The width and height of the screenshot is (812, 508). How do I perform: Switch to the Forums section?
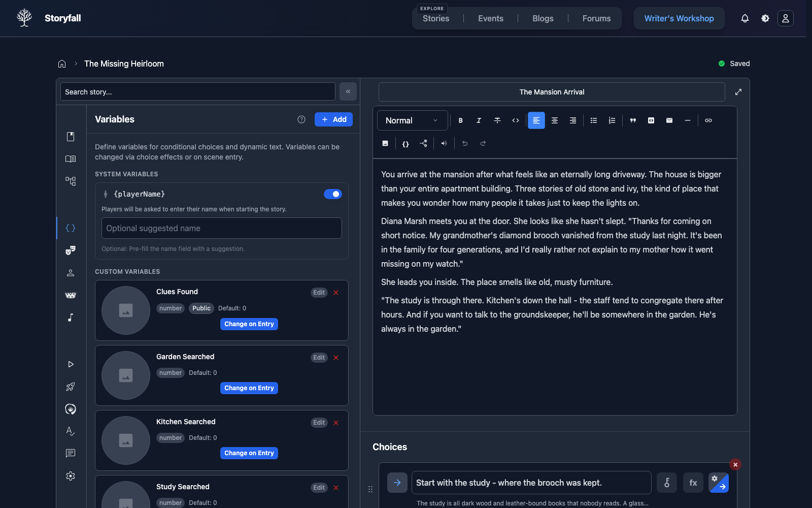coord(596,18)
